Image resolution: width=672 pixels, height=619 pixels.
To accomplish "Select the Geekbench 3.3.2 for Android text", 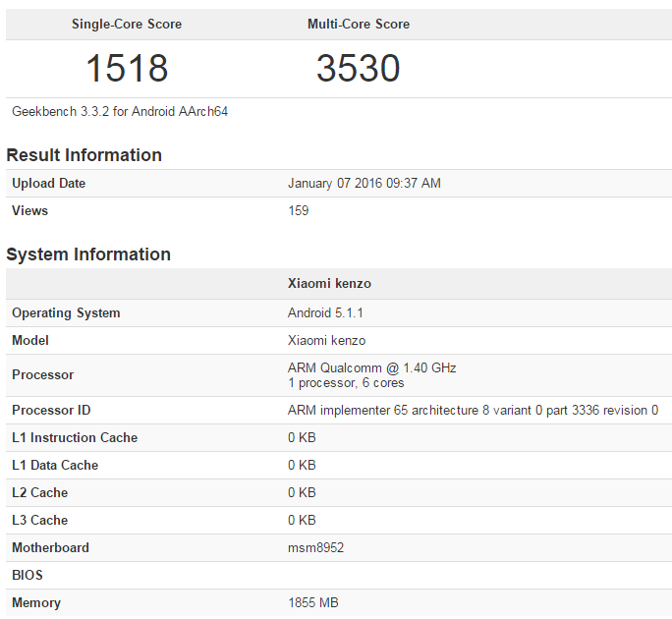I will [120, 112].
